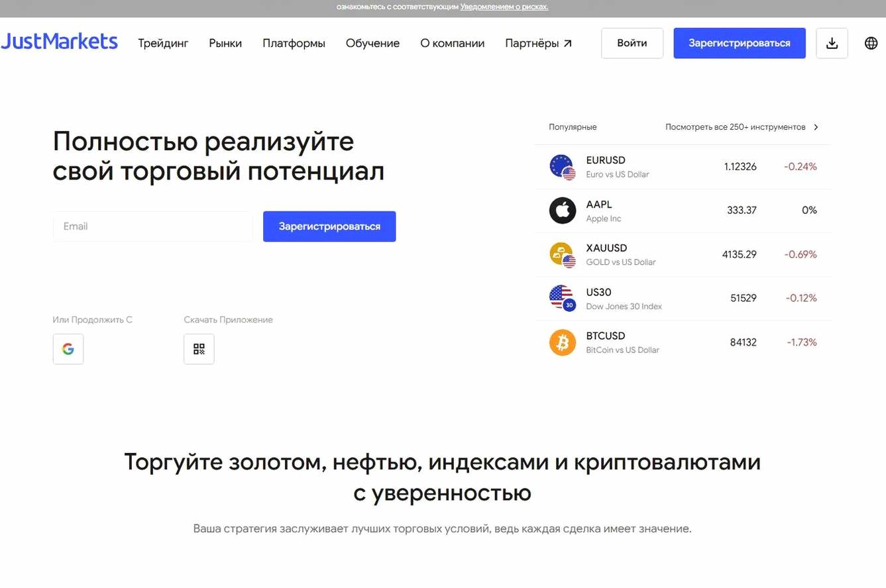The height and width of the screenshot is (588, 886).
Task: Open the Трейдинг menu
Action: coord(163,43)
